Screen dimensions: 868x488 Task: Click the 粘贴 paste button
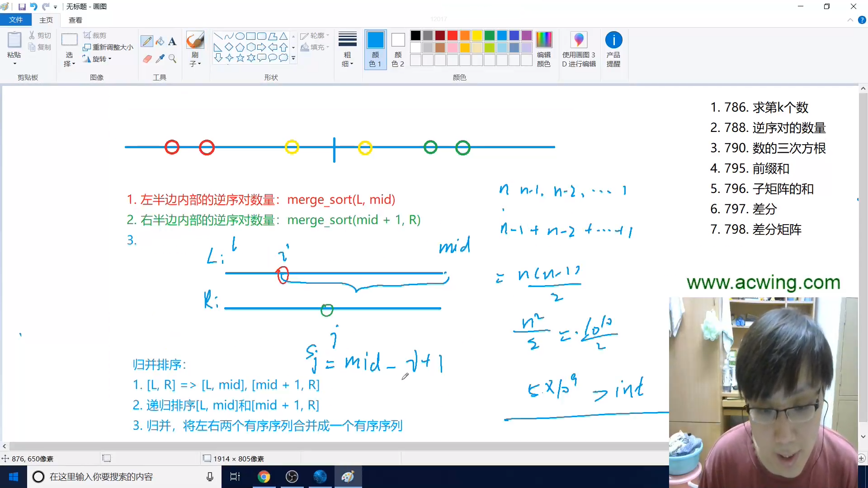pyautogui.click(x=14, y=44)
